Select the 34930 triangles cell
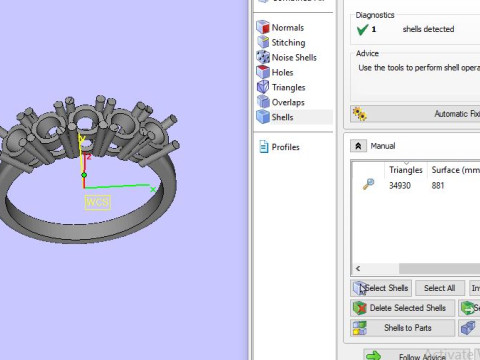 [x=400, y=185]
